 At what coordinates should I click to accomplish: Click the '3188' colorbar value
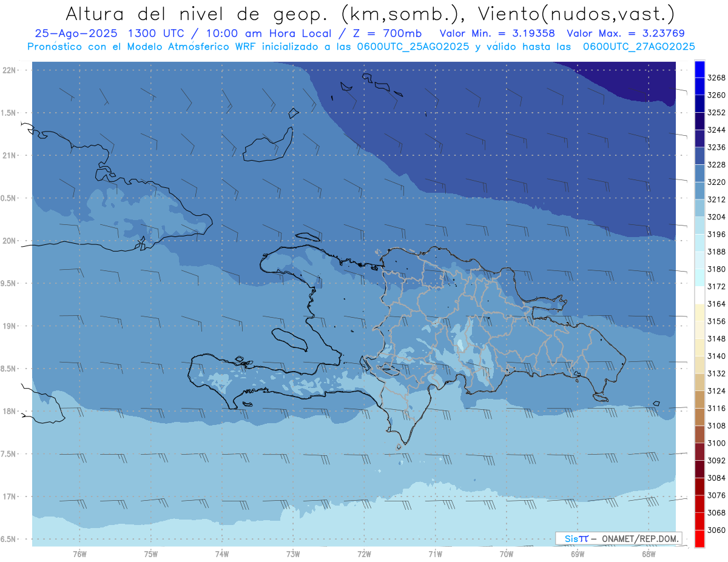(x=716, y=252)
